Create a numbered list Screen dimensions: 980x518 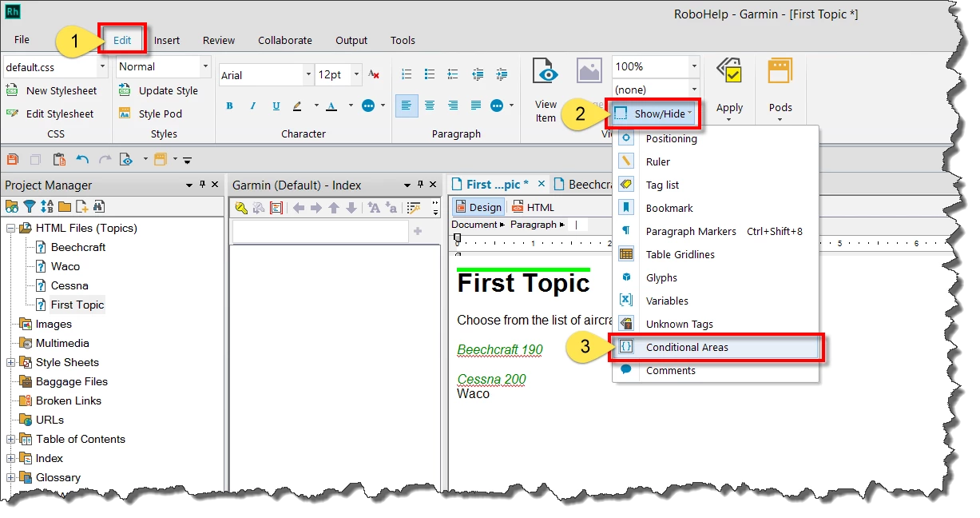coord(406,74)
